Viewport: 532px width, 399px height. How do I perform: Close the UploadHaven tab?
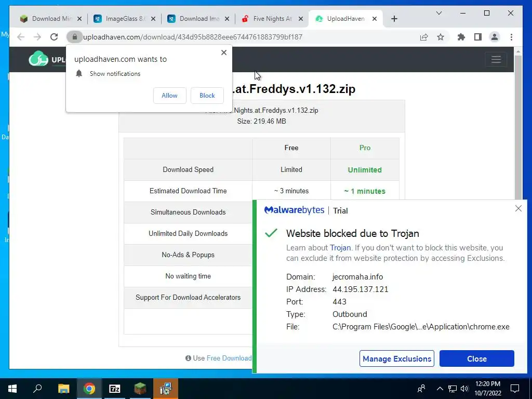375,19
